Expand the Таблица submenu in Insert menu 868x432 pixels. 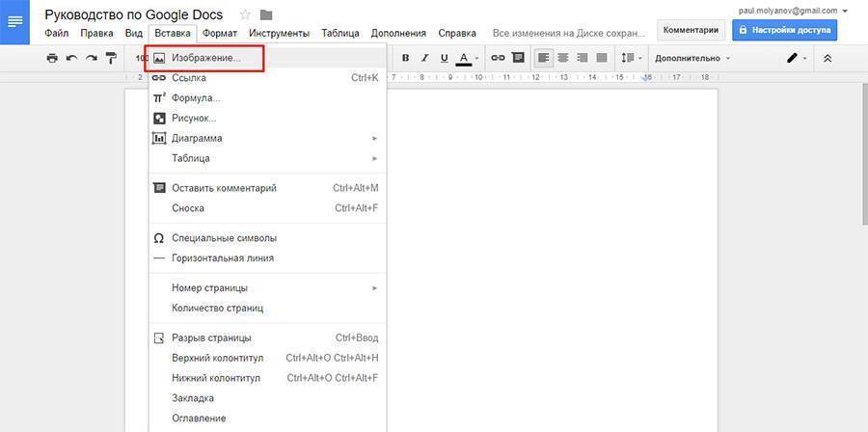268,158
